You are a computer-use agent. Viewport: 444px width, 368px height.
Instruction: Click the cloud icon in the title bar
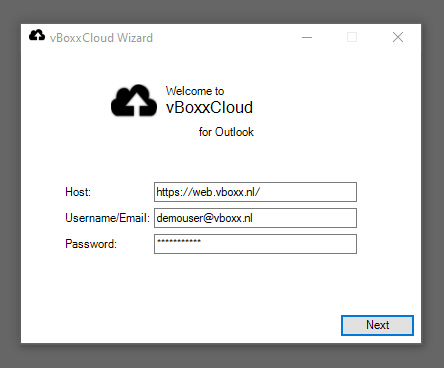[37, 35]
